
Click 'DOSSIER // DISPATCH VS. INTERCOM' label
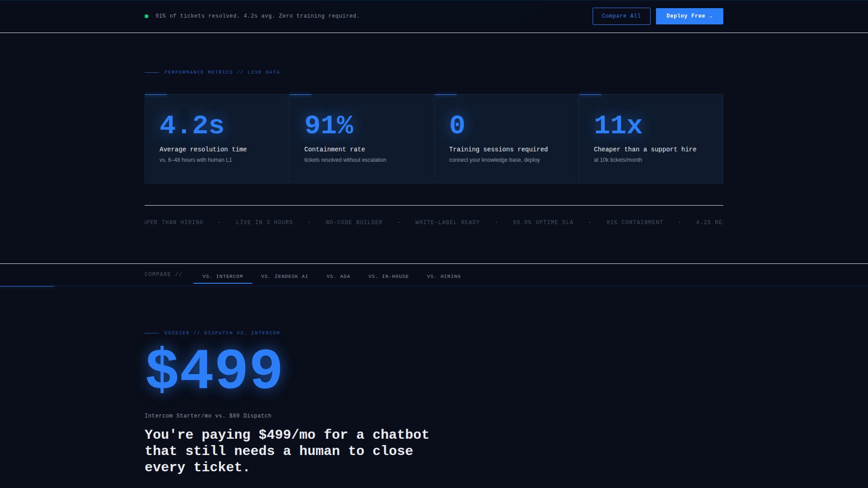click(x=222, y=333)
